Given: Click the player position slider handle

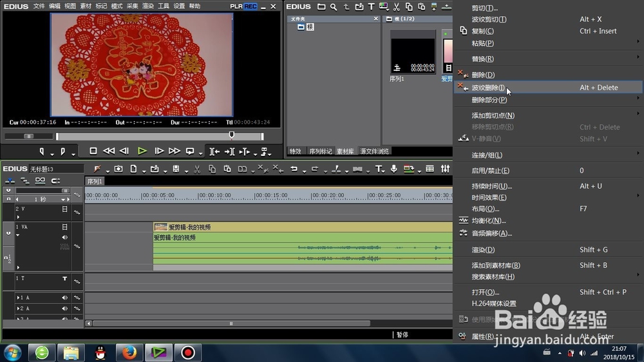Looking at the screenshot, I should point(232,135).
